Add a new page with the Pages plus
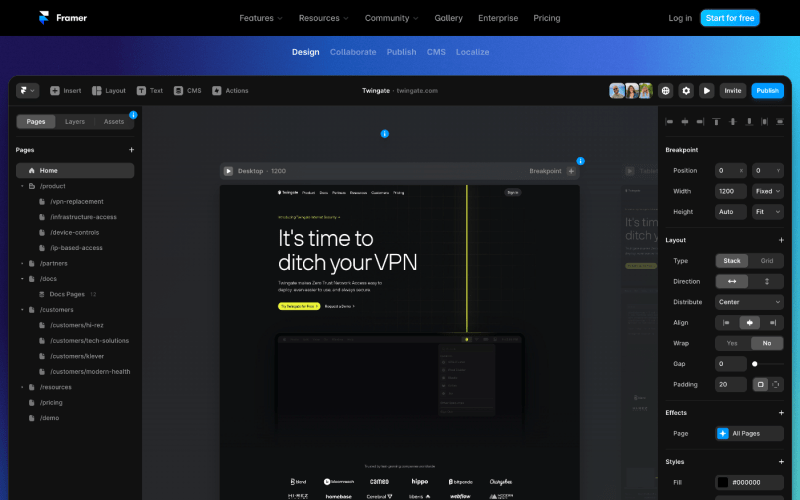 tap(132, 150)
